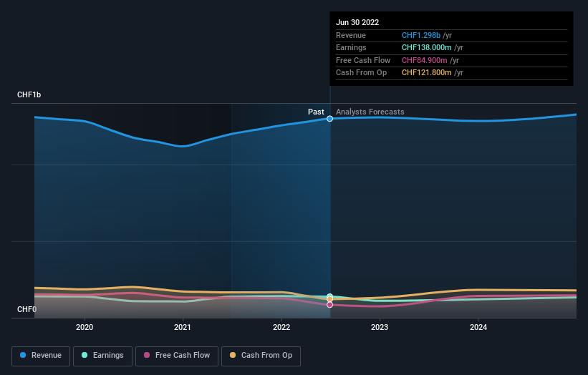Select the teal Earnings data point marker

(x=329, y=296)
